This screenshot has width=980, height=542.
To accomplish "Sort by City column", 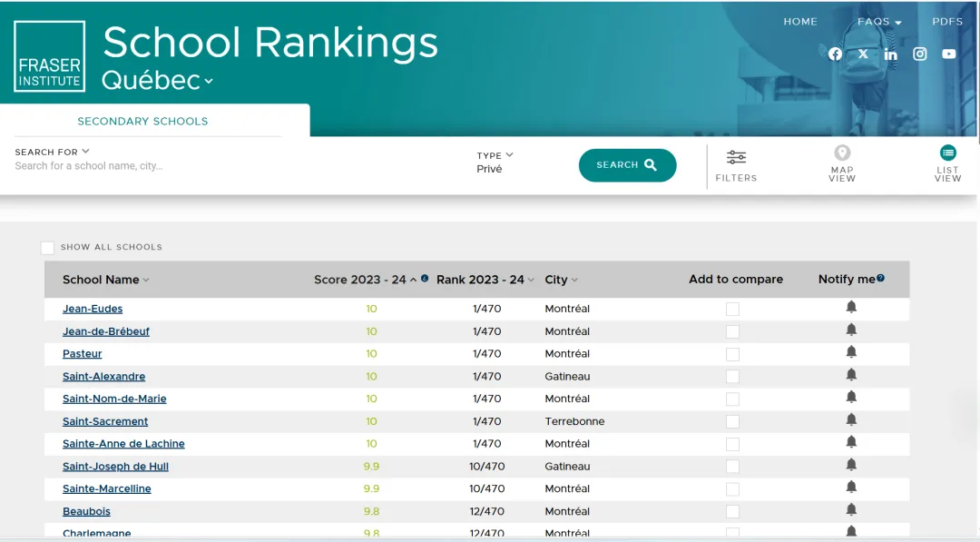I will click(x=561, y=280).
